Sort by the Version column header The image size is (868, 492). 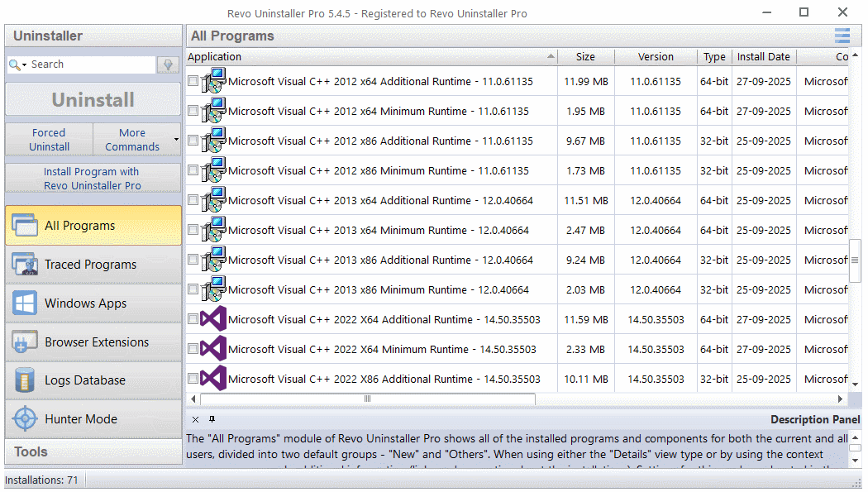coord(656,56)
